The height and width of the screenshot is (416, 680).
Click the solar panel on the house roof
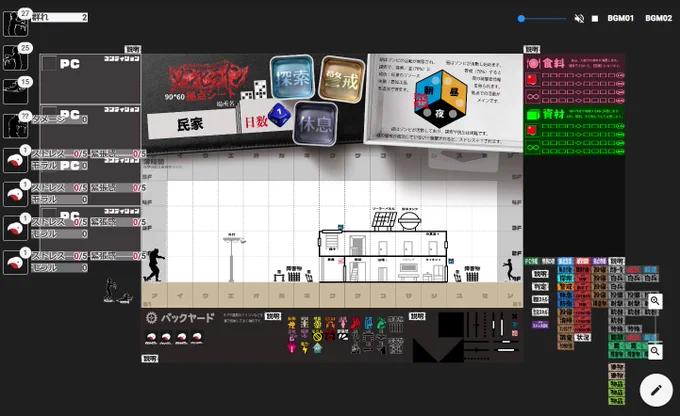pyautogui.click(x=384, y=220)
